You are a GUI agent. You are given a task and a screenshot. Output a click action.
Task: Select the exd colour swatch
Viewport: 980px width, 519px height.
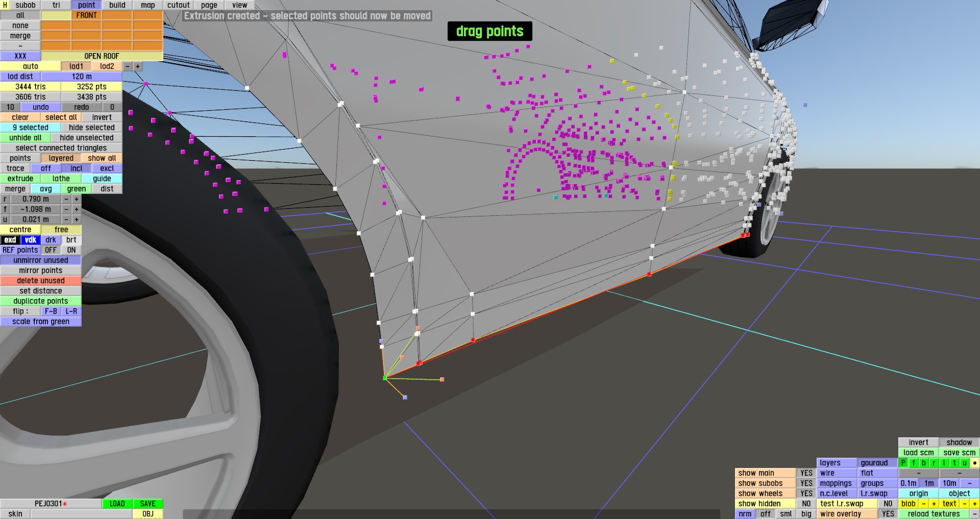pyautogui.click(x=10, y=240)
